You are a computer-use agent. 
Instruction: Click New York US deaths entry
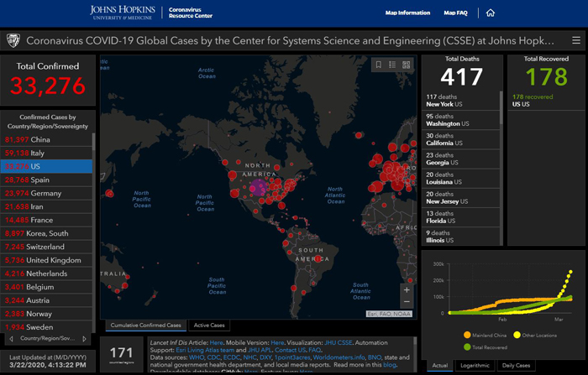click(x=461, y=101)
